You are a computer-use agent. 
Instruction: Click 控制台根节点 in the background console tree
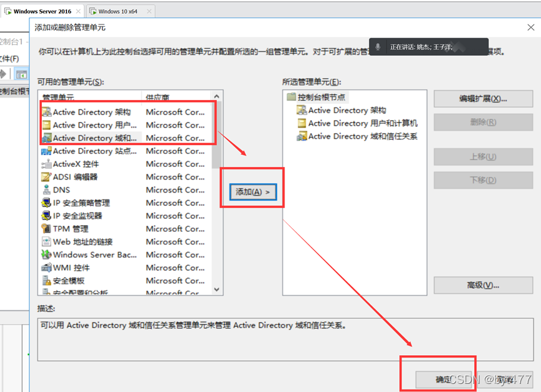[x=14, y=91]
